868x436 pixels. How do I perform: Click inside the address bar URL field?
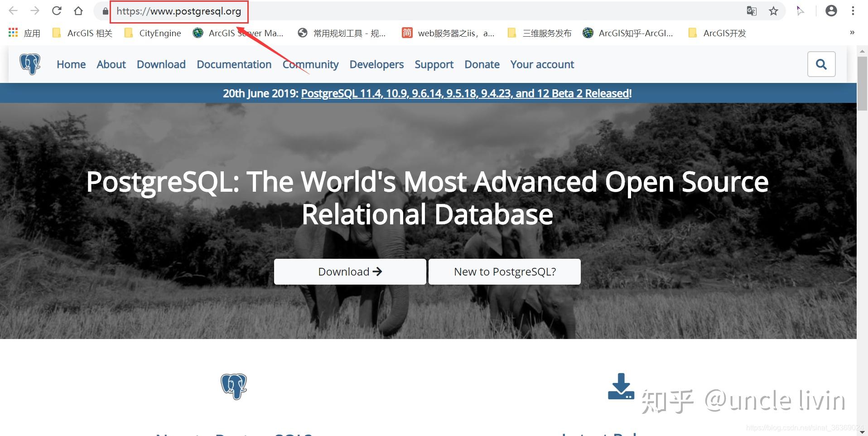click(x=179, y=11)
